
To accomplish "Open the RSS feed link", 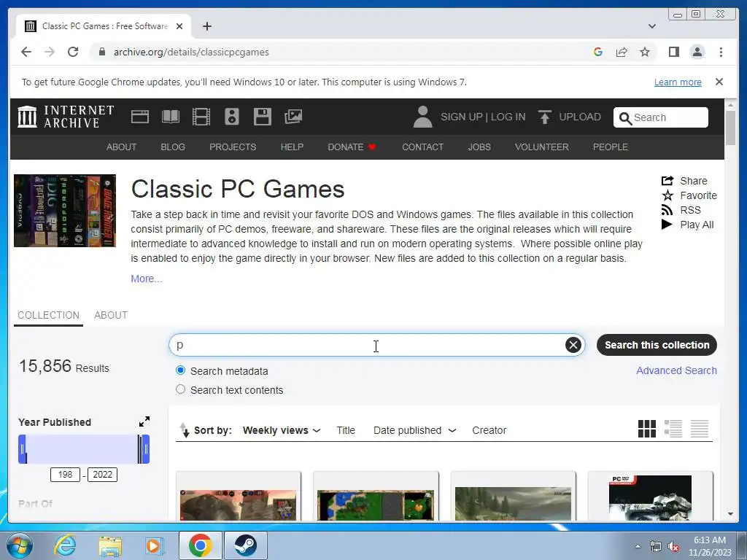I will (681, 210).
